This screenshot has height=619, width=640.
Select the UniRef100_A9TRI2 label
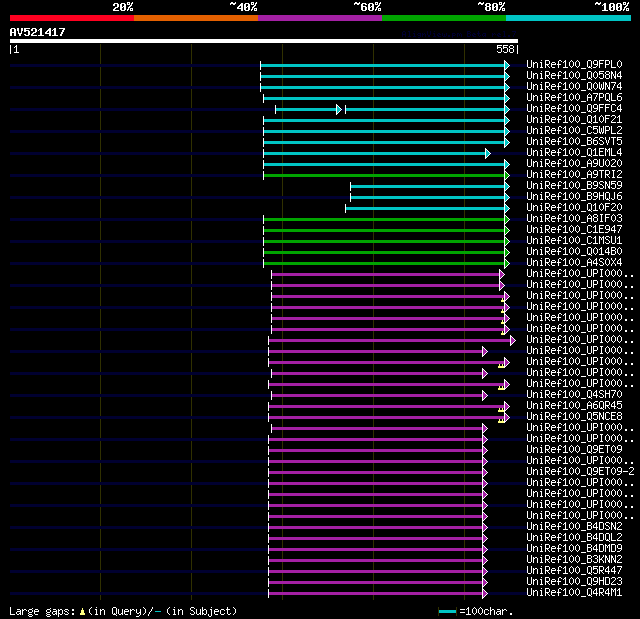(x=574, y=175)
